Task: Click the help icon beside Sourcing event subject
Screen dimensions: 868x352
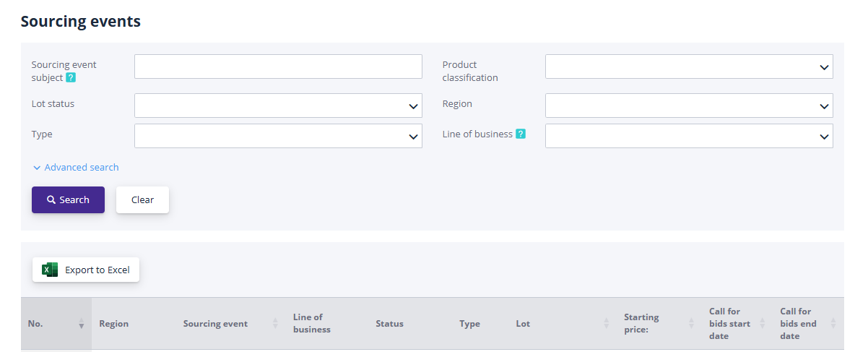Action: (71, 77)
